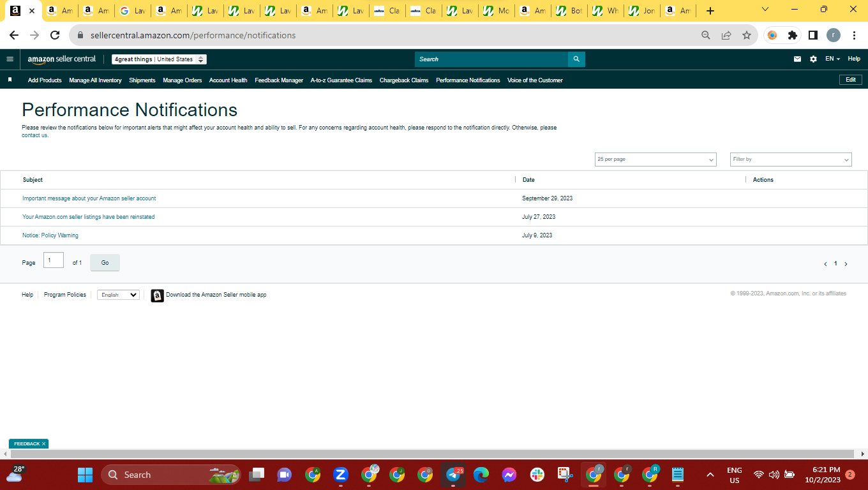The image size is (868, 490).
Task: Open the settings gear icon in Seller Central
Action: pyautogui.click(x=813, y=59)
